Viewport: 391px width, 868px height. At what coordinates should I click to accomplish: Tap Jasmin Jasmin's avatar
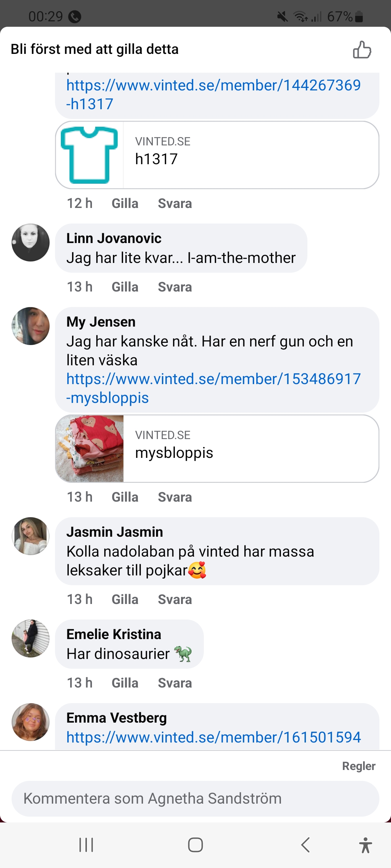point(31,536)
